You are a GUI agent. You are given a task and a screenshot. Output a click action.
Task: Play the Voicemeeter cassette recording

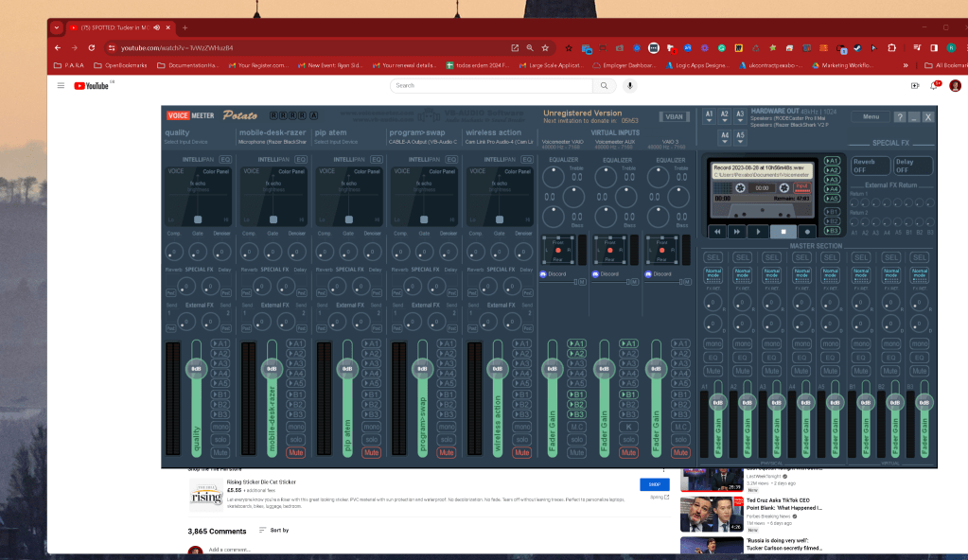tap(758, 232)
